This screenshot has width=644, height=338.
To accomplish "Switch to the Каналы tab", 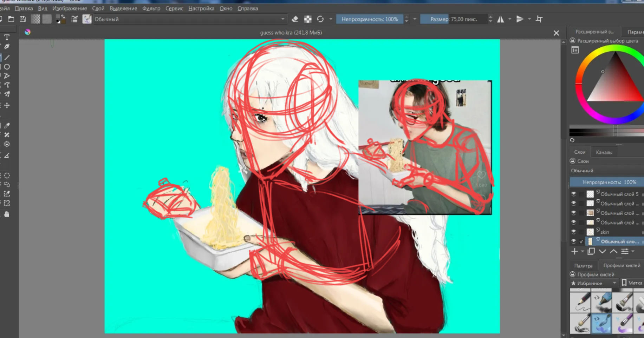I will (604, 152).
